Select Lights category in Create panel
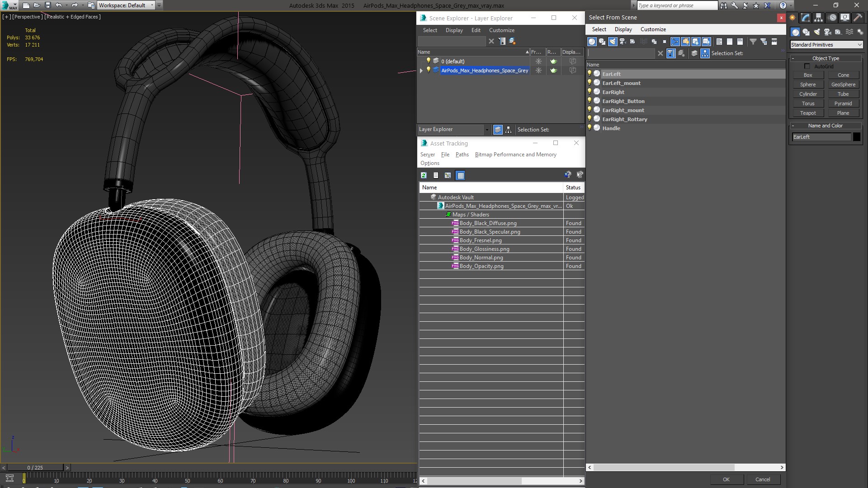Viewport: 868px width, 488px height. point(817,32)
